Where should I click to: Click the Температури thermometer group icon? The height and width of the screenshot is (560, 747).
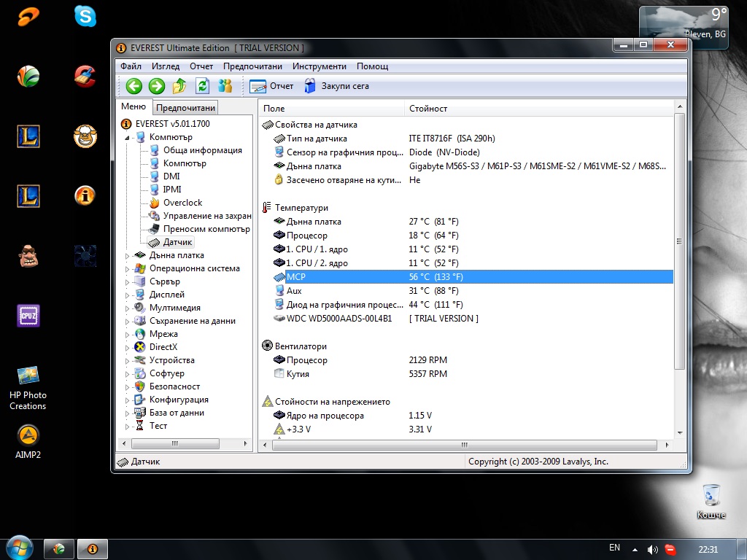point(267,208)
